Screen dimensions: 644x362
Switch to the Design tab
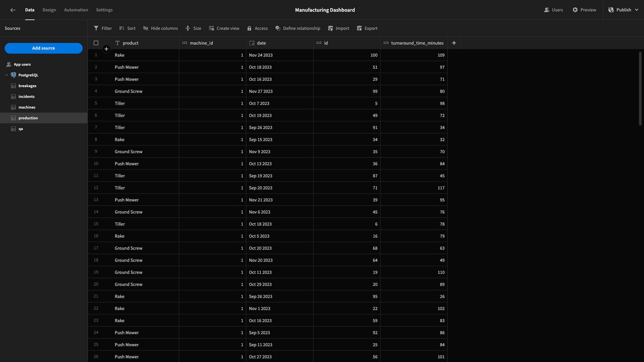pyautogui.click(x=49, y=10)
